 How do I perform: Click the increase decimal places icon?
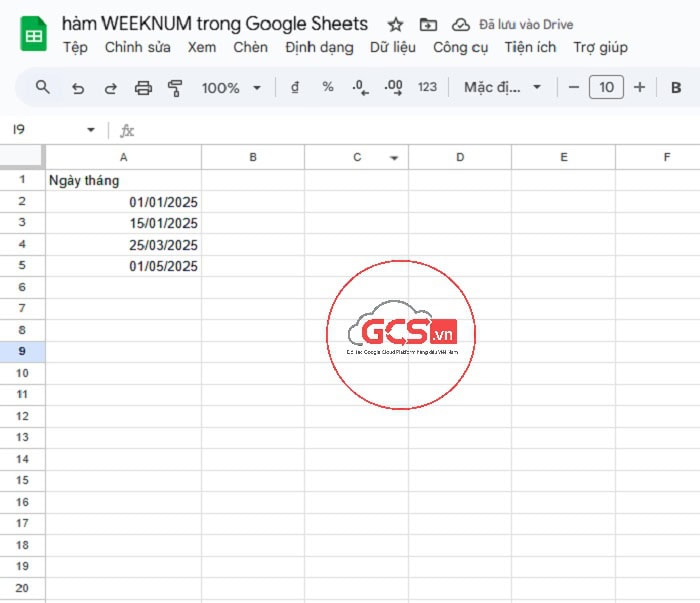pyautogui.click(x=393, y=88)
